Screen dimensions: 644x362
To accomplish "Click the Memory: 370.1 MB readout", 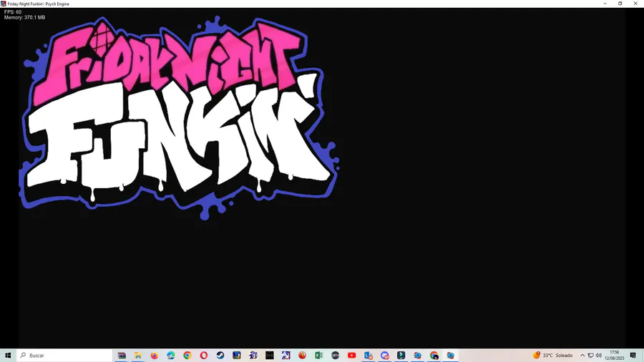I will (x=24, y=18).
